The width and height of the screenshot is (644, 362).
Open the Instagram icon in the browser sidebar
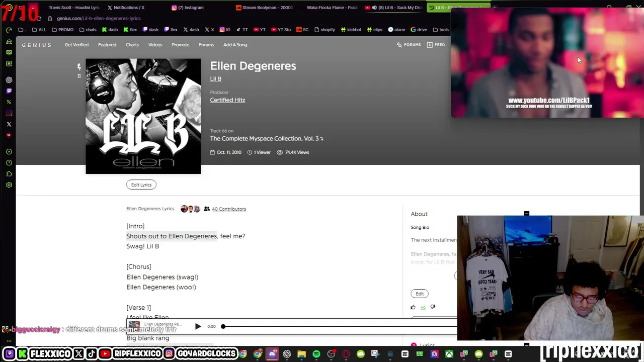(x=9, y=113)
